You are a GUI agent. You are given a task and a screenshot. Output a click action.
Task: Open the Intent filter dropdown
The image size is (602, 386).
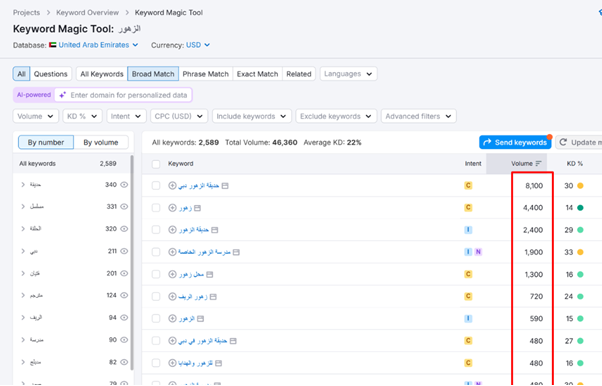click(x=126, y=116)
